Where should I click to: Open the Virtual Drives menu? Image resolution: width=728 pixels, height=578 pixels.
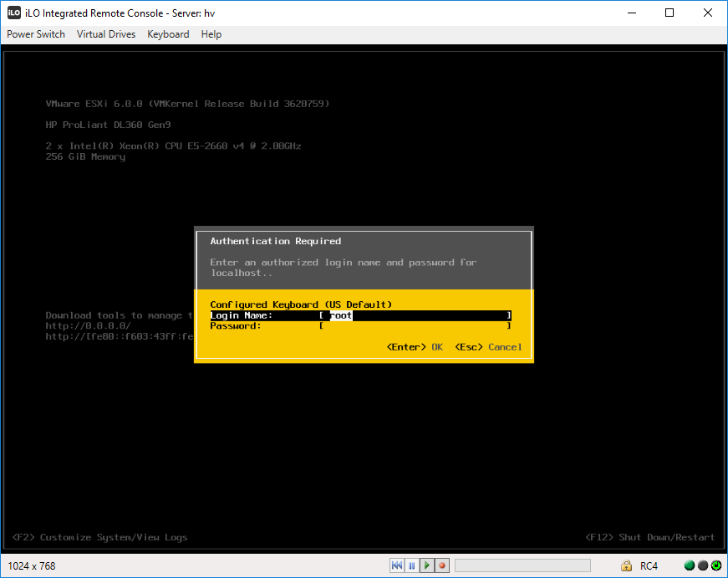(x=106, y=34)
